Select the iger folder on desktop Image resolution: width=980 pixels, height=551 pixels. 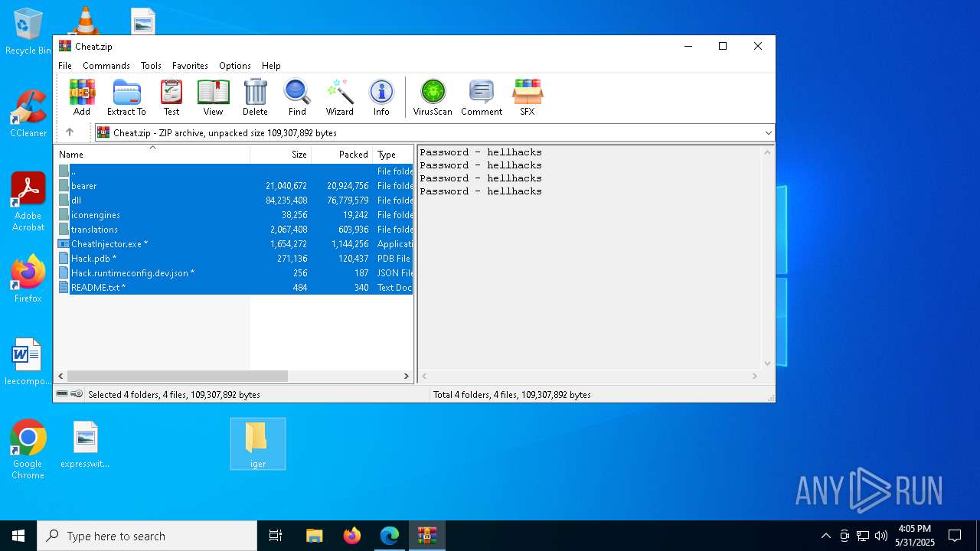point(258,444)
